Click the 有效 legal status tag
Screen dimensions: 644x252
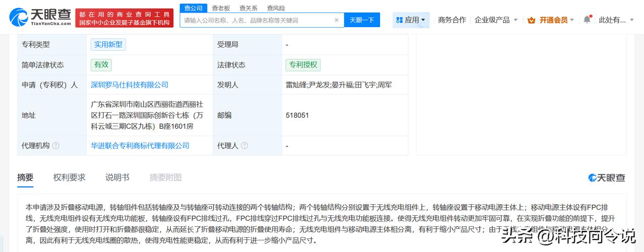pos(101,65)
